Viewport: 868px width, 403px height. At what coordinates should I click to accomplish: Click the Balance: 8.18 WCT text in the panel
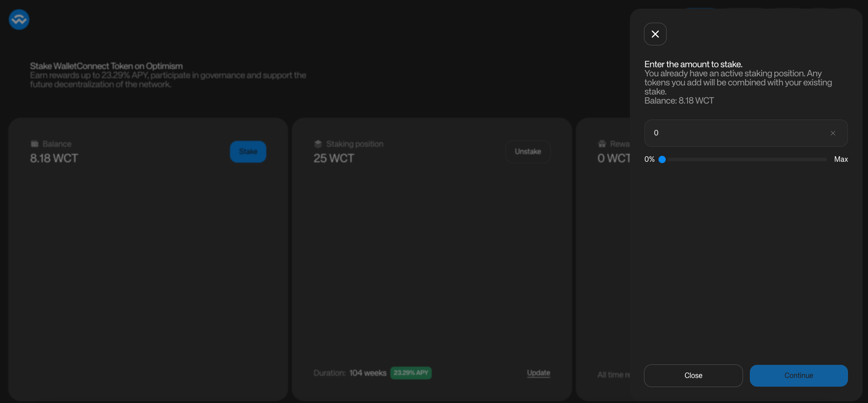click(679, 101)
